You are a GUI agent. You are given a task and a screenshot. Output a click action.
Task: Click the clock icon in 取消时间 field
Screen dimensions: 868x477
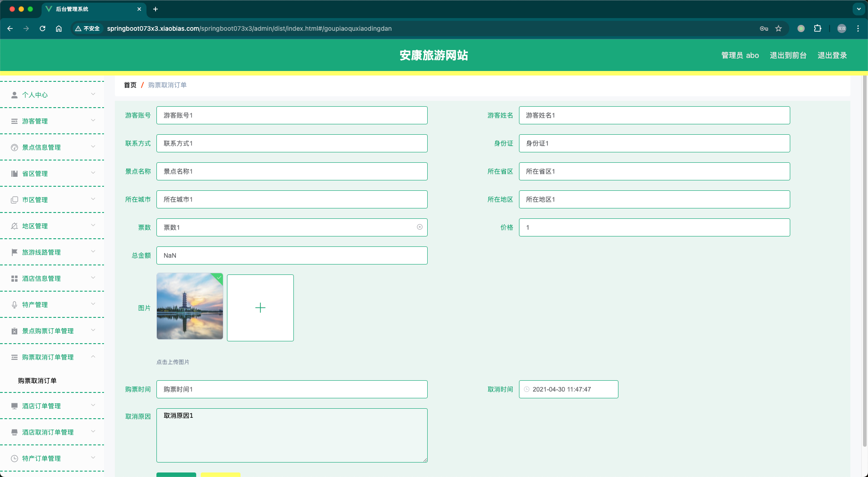527,389
